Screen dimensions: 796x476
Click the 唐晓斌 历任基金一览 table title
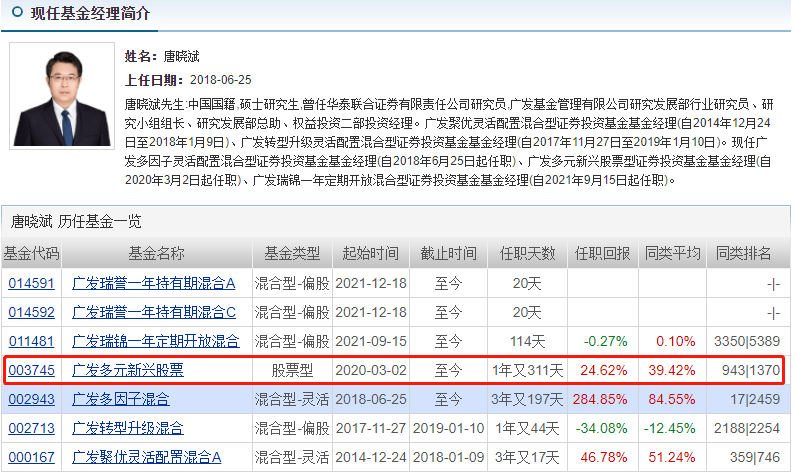76,221
